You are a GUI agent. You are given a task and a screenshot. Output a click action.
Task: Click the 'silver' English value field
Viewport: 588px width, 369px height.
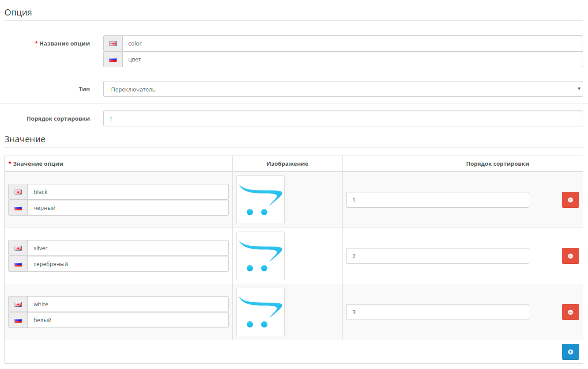128,248
